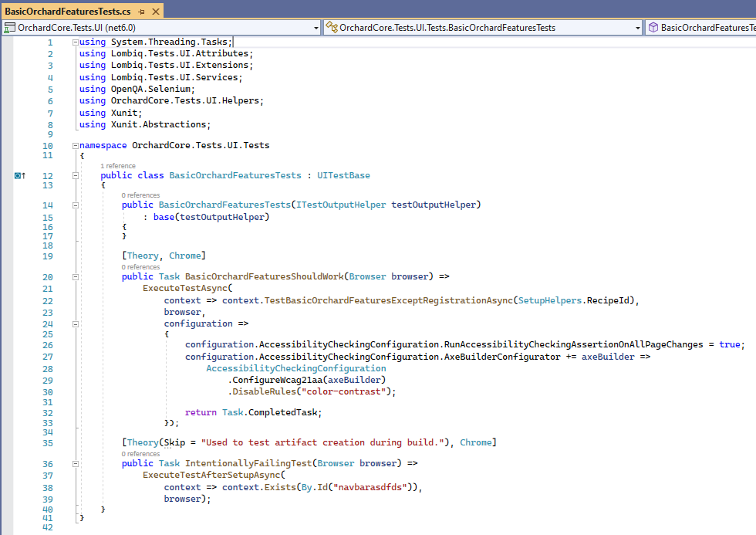Click ExecuteTestAfterSetupAsync on line 37
Image resolution: width=756 pixels, height=535 pixels.
tap(211, 476)
